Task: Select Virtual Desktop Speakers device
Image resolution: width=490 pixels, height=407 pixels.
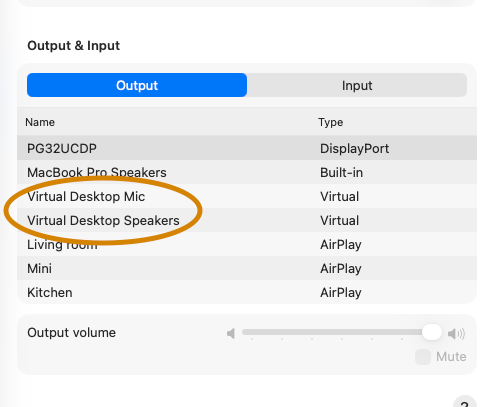Action: [x=247, y=220]
